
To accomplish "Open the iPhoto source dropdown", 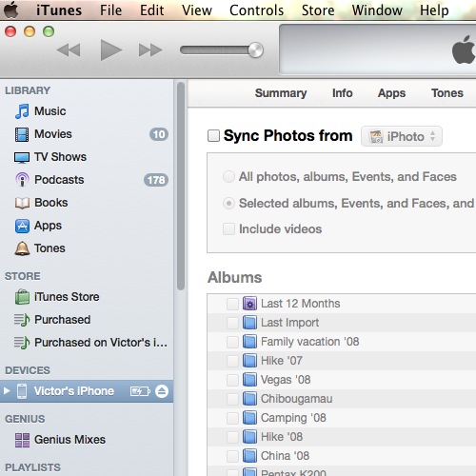I will (x=402, y=136).
